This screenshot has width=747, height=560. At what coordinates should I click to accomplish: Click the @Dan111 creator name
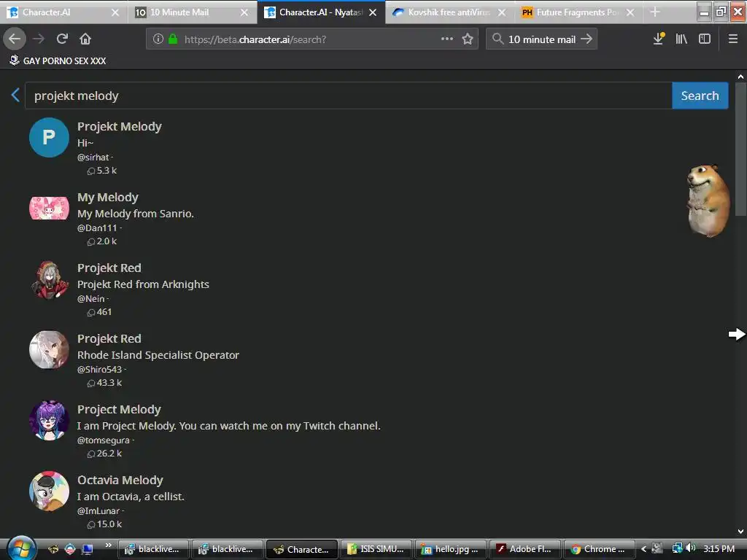click(97, 227)
